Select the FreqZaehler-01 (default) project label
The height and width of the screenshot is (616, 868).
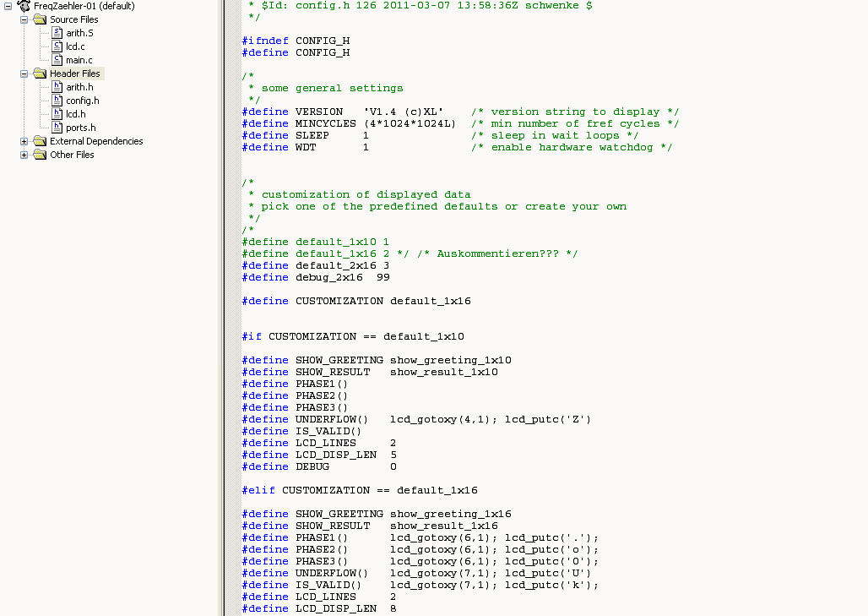click(84, 6)
